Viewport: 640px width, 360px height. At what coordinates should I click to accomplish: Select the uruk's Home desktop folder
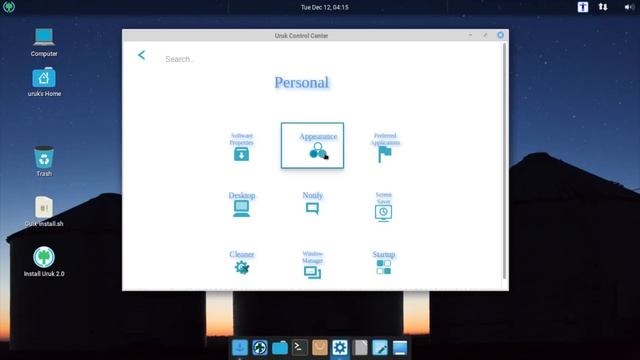point(44,82)
